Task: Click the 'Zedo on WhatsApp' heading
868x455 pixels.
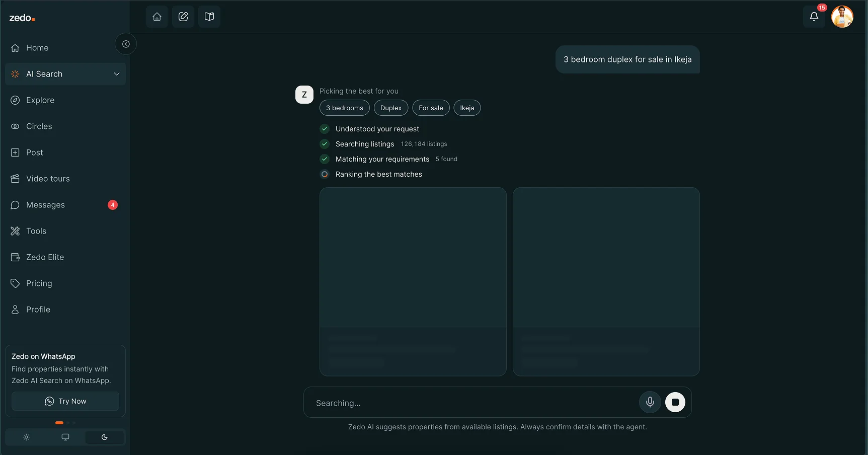Action: coord(43,356)
